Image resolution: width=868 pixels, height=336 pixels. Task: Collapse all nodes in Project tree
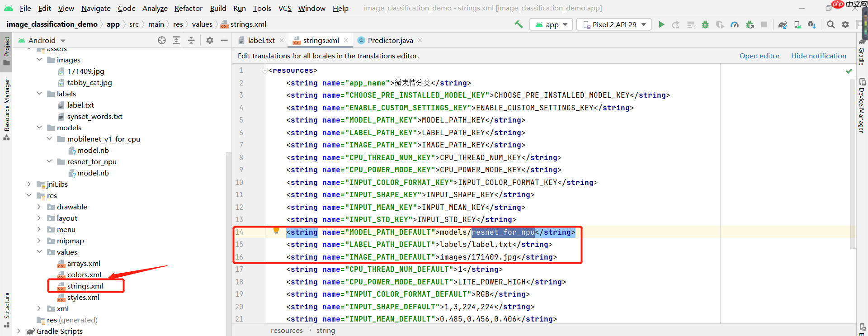click(191, 40)
